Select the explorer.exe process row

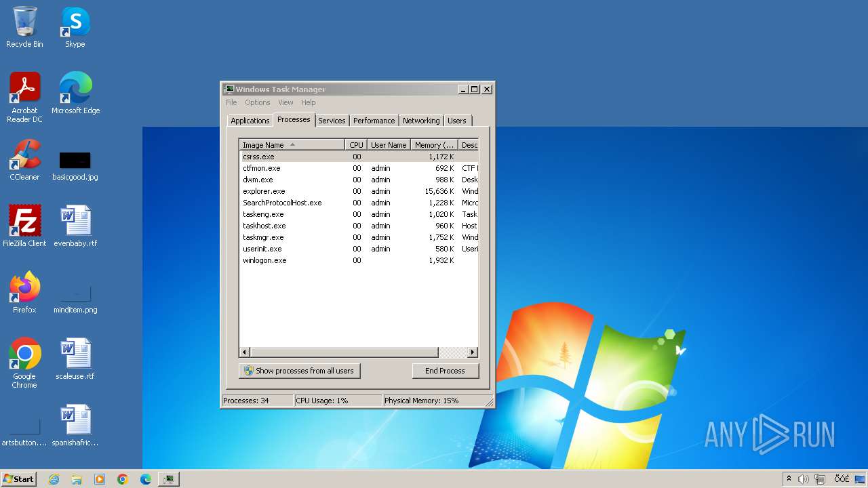click(359, 191)
